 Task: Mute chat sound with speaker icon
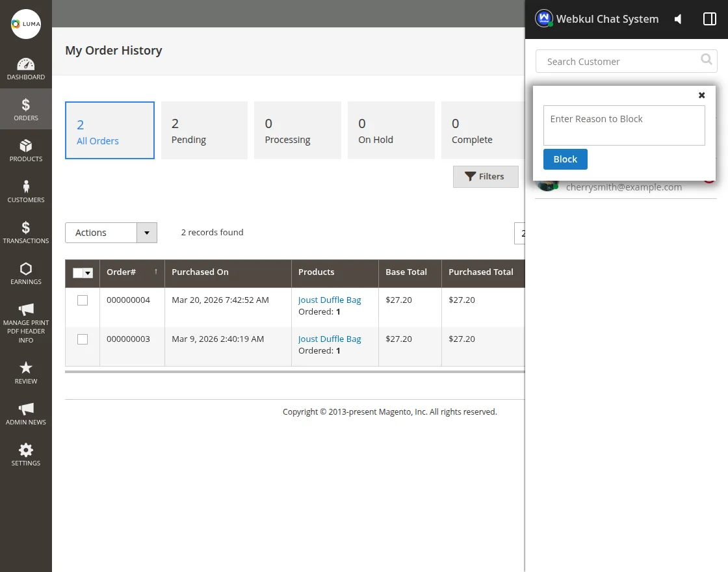click(x=678, y=19)
